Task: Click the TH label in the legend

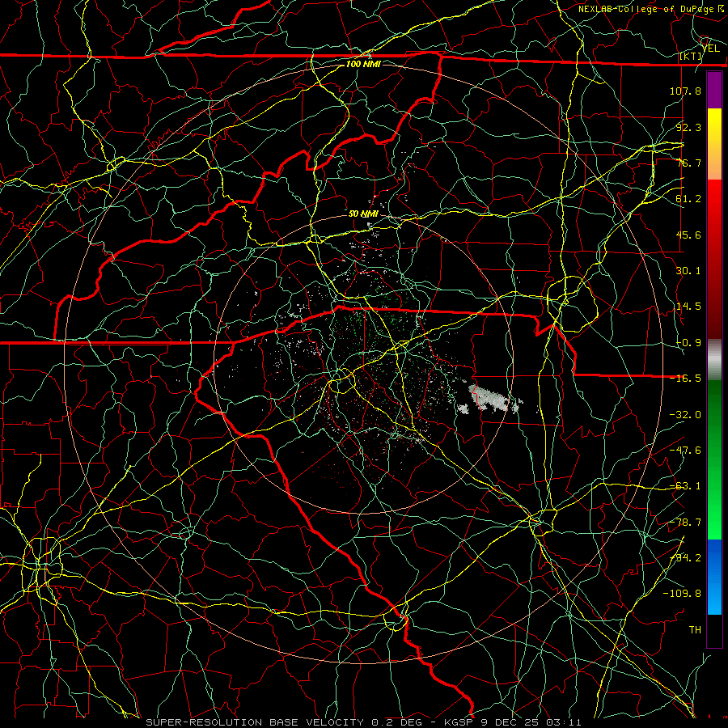Action: coord(695,629)
